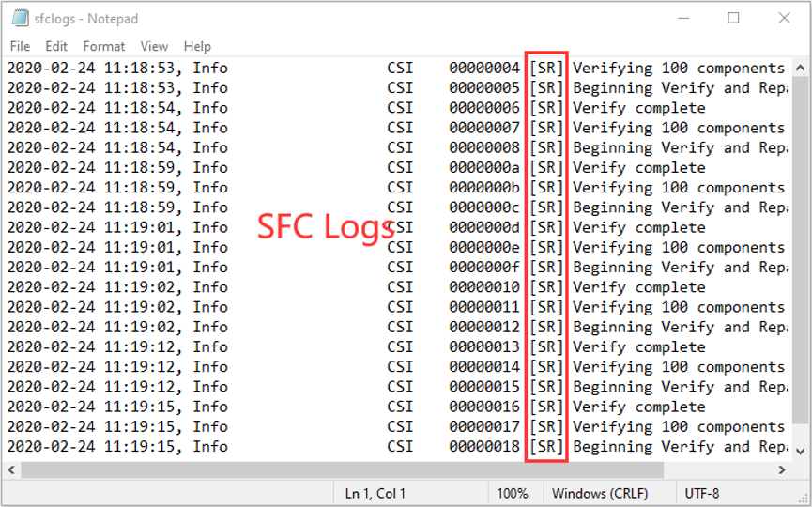Click the 100% zoom level in the status bar
Image resolution: width=812 pixels, height=507 pixels.
512,493
